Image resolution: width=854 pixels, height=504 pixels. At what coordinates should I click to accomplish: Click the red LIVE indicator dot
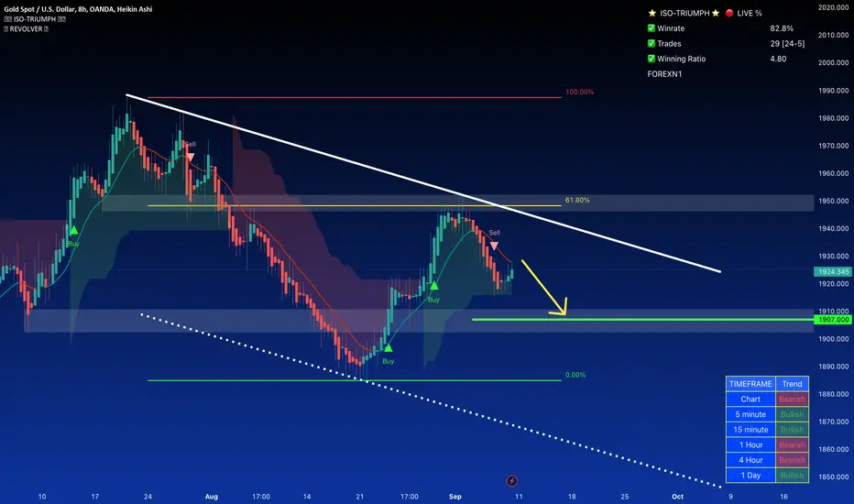point(729,13)
